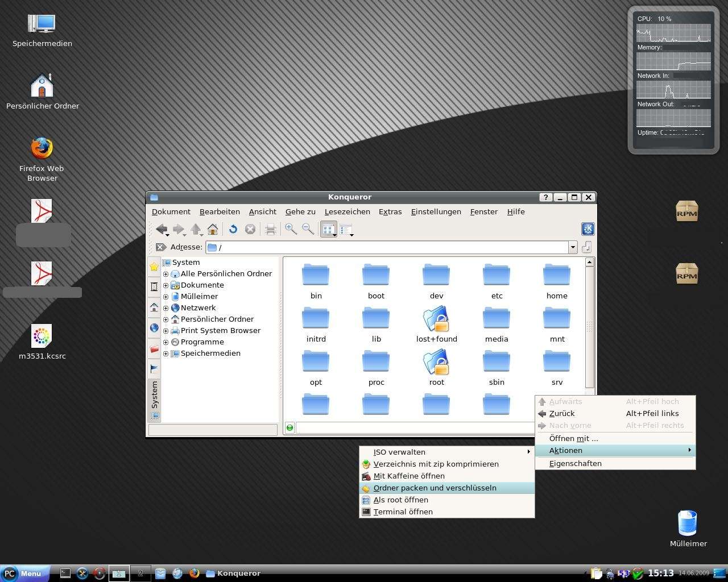Viewport: 728px width, 582px height.
Task: Select the etc folder
Action: 497,281
